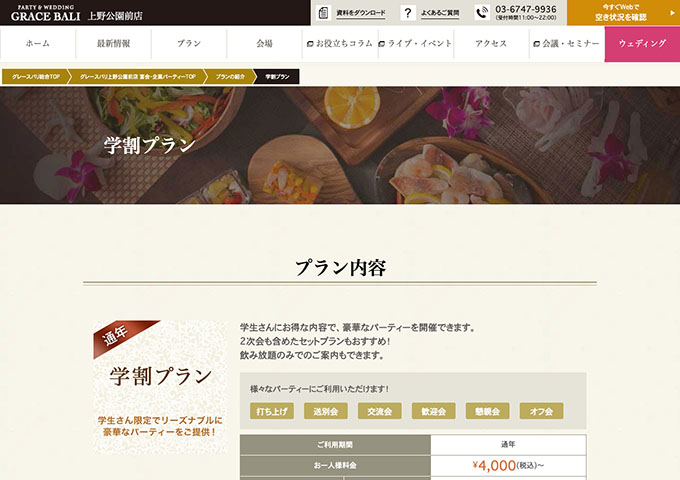680x480 pixels.
Task: Open the ホーム menu item
Action: click(x=38, y=43)
